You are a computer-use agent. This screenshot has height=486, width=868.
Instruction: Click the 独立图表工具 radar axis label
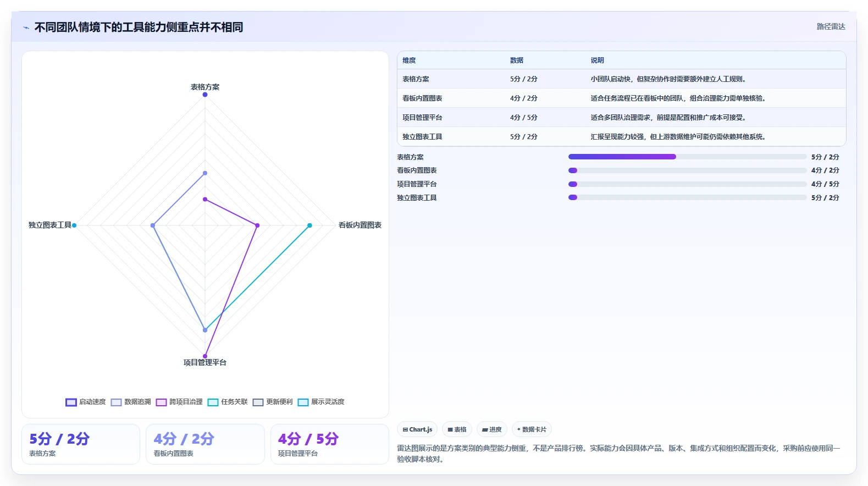click(x=50, y=225)
